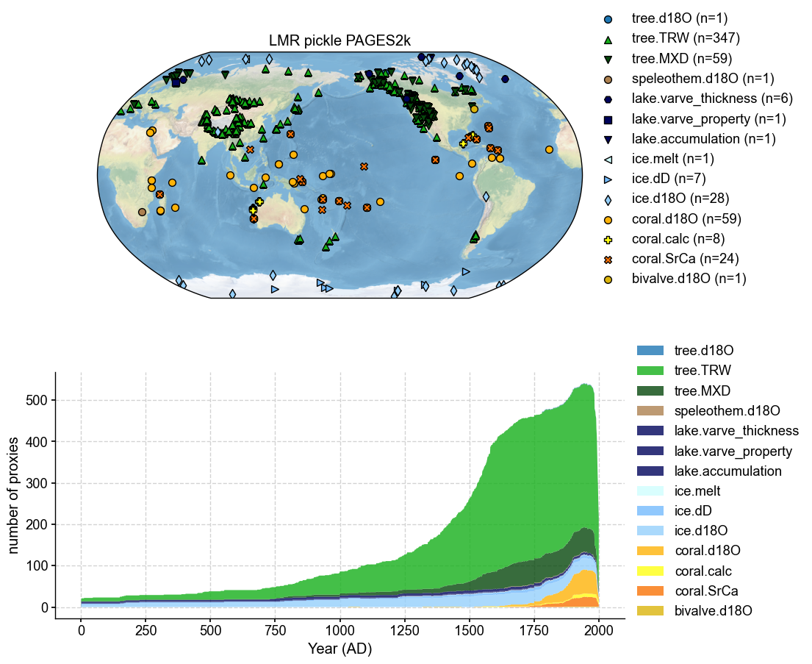The height and width of the screenshot is (664, 812).
Task: Click the lake.varve_thickness hexagon legend marker
Action: 607,99
